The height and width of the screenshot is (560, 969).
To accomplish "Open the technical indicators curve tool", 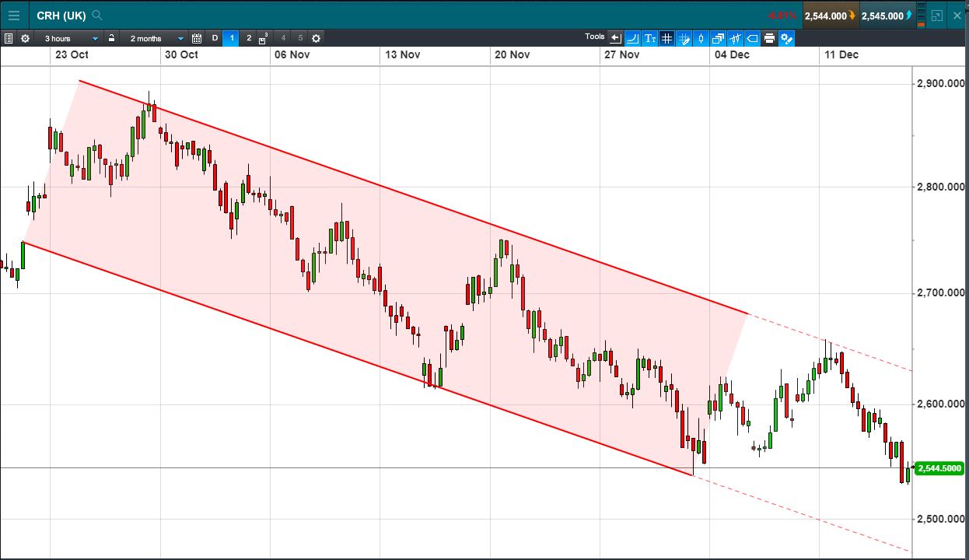I will point(632,38).
